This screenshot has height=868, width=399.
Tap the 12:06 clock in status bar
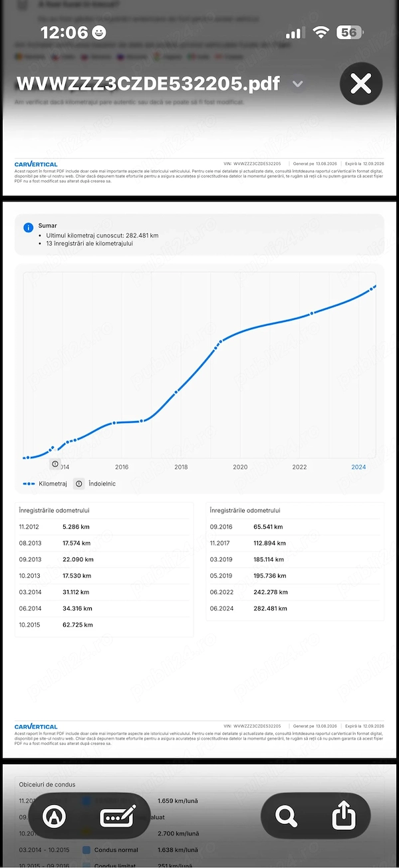[64, 33]
